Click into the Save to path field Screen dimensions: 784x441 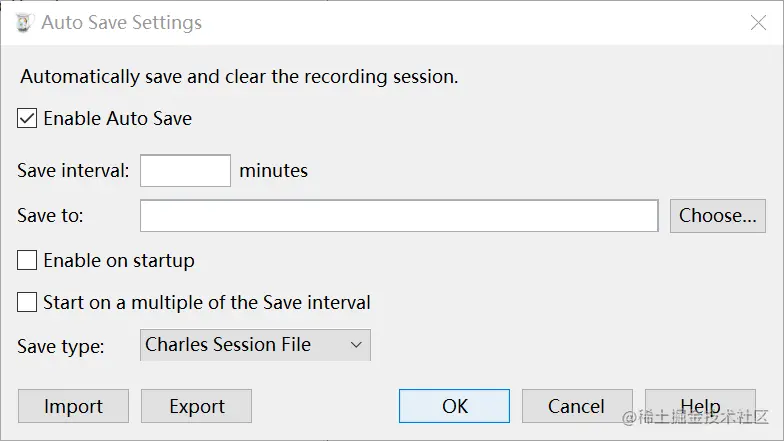pyautogui.click(x=399, y=216)
